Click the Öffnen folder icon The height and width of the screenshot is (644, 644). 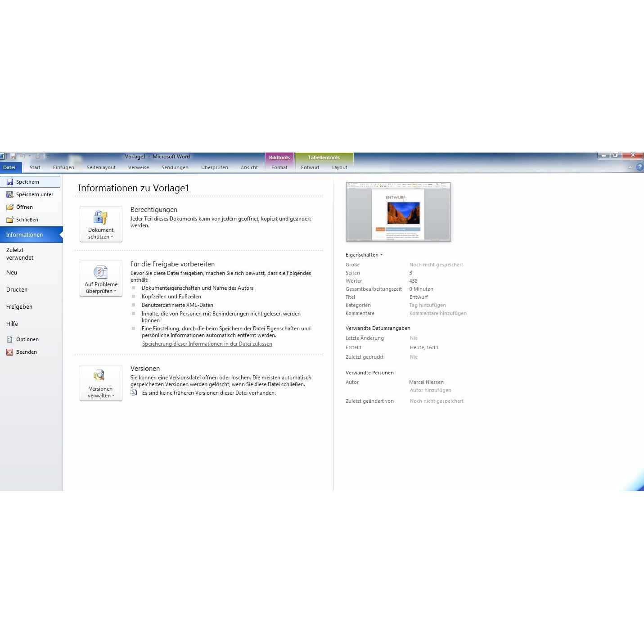point(9,207)
